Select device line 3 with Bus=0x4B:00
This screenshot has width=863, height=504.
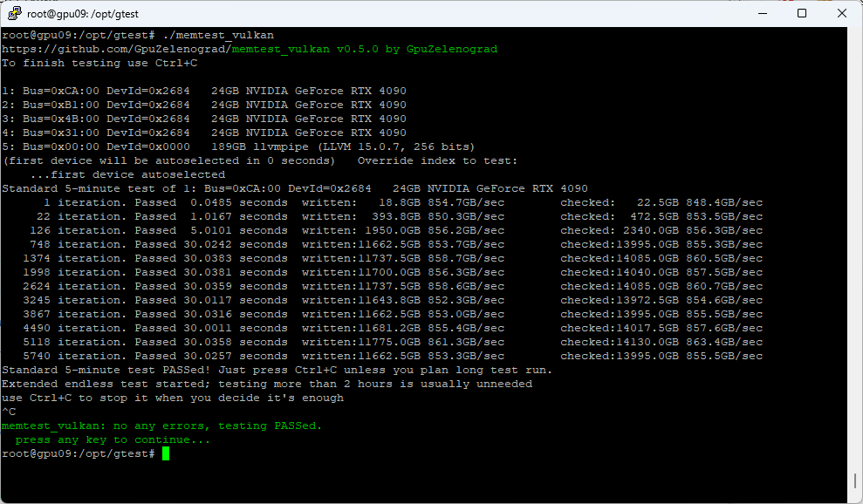tap(203, 119)
